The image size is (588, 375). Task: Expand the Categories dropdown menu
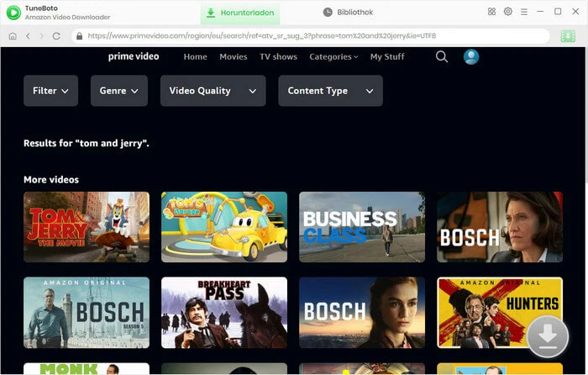tap(333, 56)
